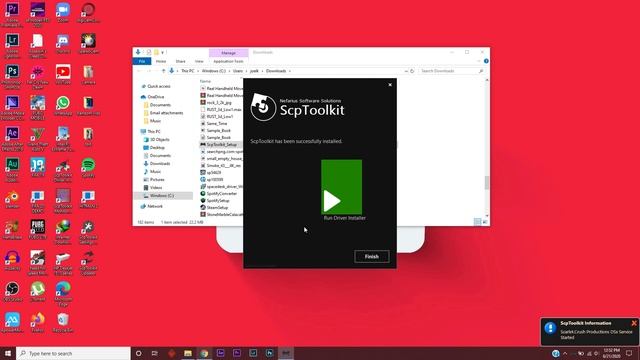The width and height of the screenshot is (640, 360).
Task: Open Firefox desktop shortcut
Action: [38, 322]
